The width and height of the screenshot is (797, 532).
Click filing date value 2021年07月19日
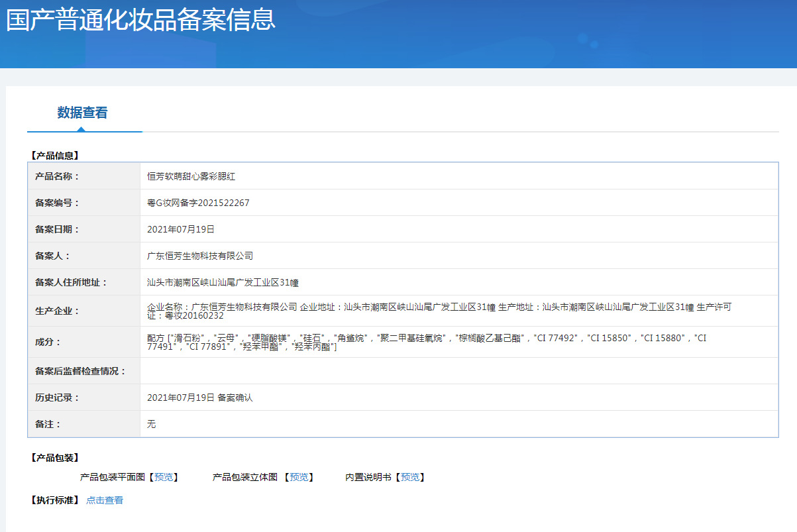click(x=181, y=229)
